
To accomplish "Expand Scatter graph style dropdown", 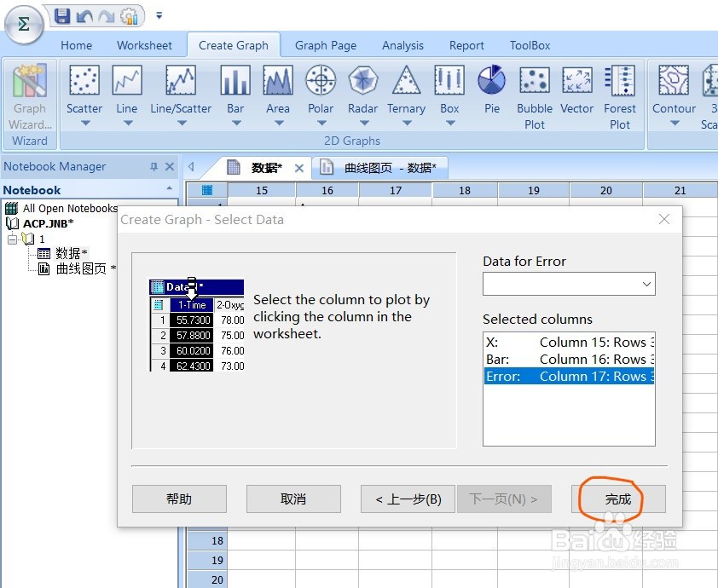I will [85, 123].
